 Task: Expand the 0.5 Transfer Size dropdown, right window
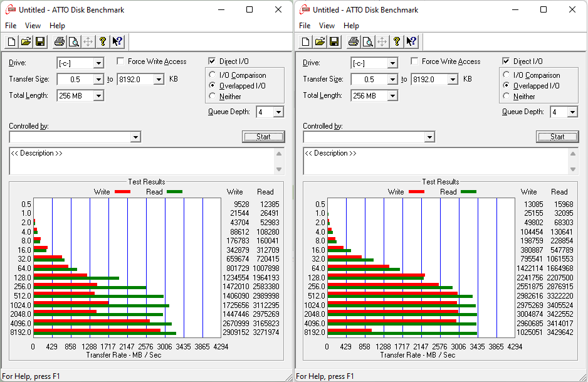point(392,79)
